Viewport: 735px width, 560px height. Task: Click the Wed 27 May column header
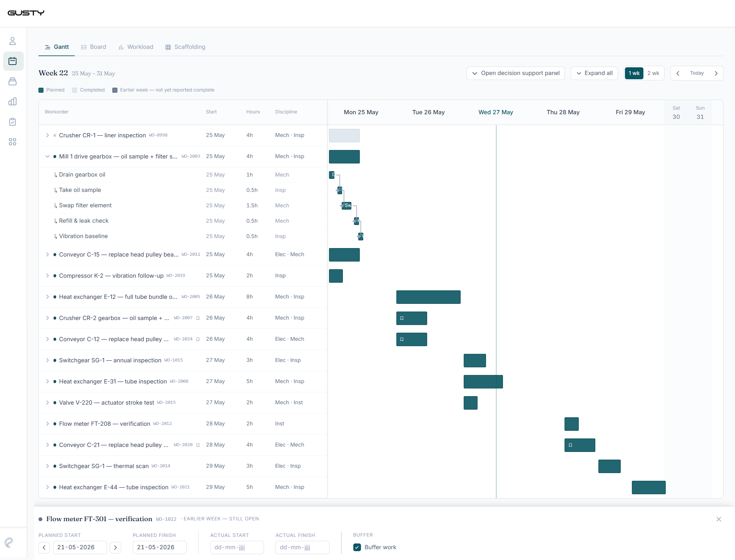(x=496, y=112)
